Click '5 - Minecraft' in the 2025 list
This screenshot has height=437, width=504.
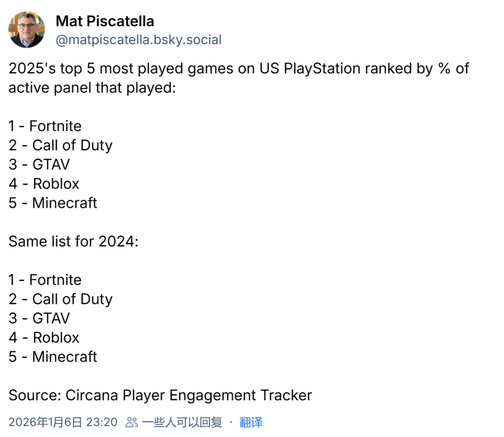click(x=52, y=203)
